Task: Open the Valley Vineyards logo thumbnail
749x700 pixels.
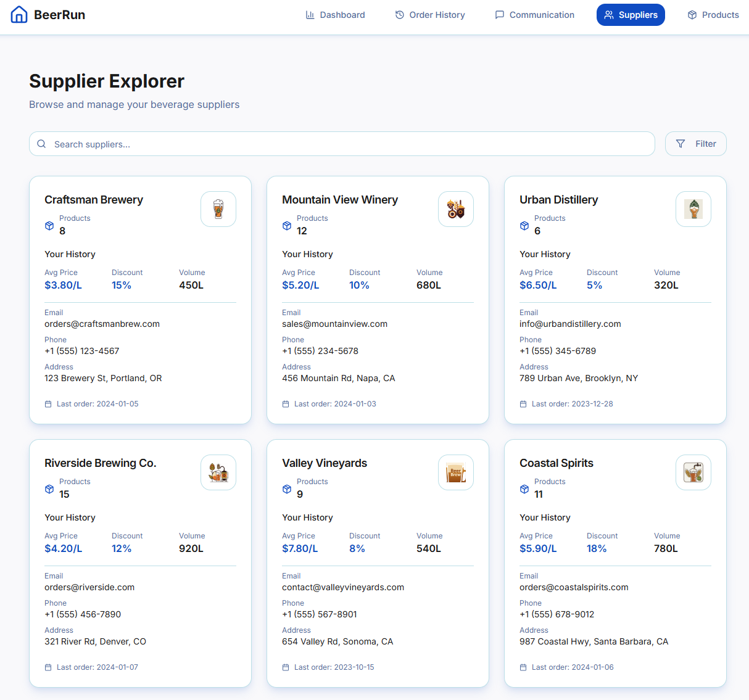Action: click(456, 472)
